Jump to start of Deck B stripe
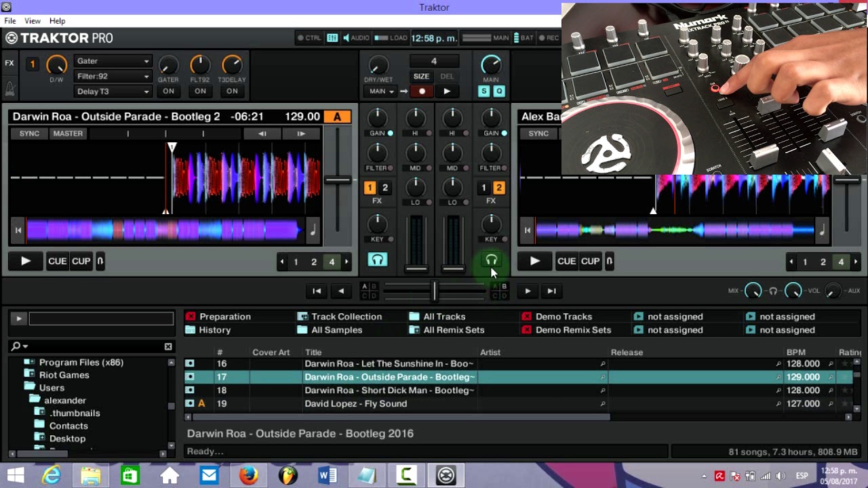868x488 pixels. (x=528, y=230)
